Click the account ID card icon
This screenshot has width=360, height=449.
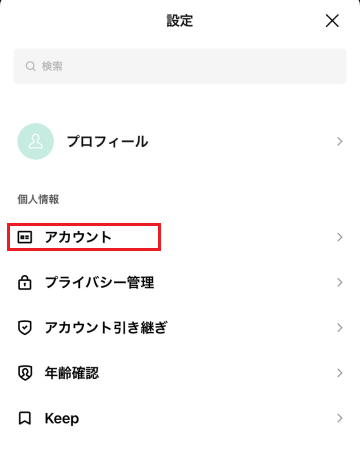coord(25,237)
